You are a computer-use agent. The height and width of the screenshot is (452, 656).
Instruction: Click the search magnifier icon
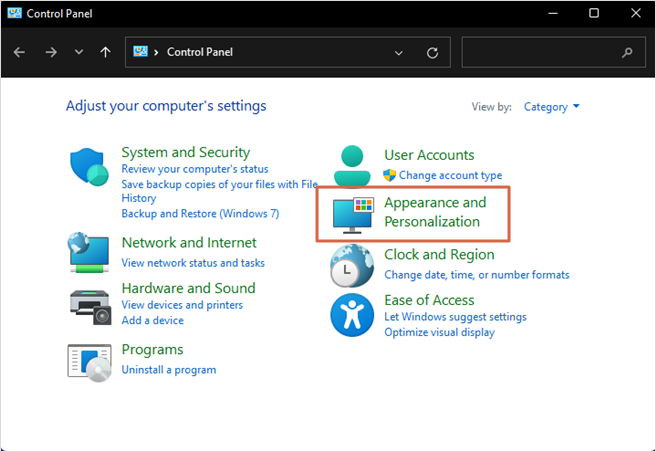pyautogui.click(x=627, y=52)
